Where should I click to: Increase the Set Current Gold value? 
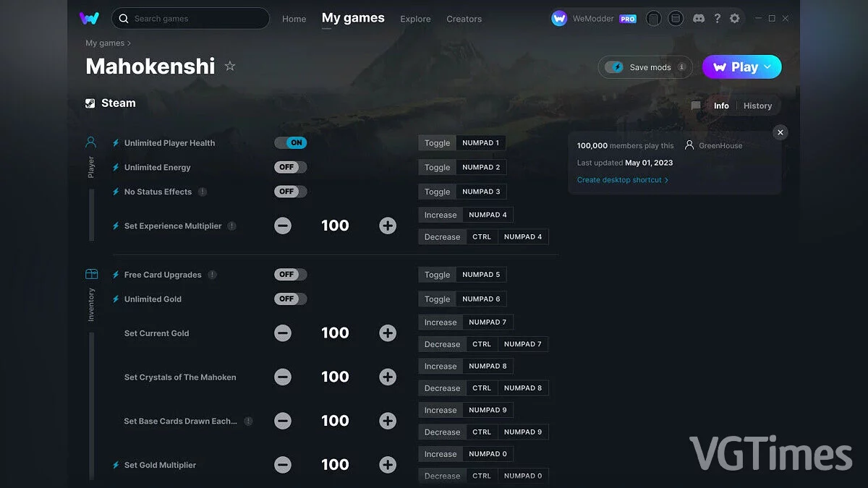click(388, 333)
